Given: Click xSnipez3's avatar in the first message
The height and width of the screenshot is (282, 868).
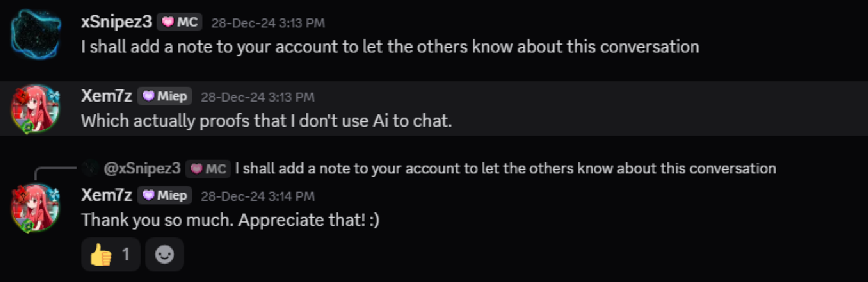Looking at the screenshot, I should point(33,33).
